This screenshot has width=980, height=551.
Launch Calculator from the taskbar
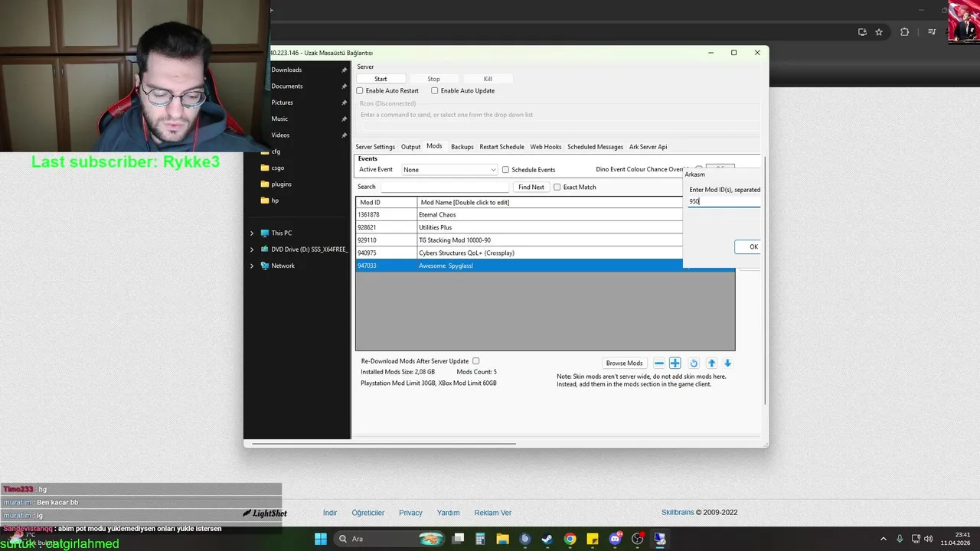pos(480,539)
